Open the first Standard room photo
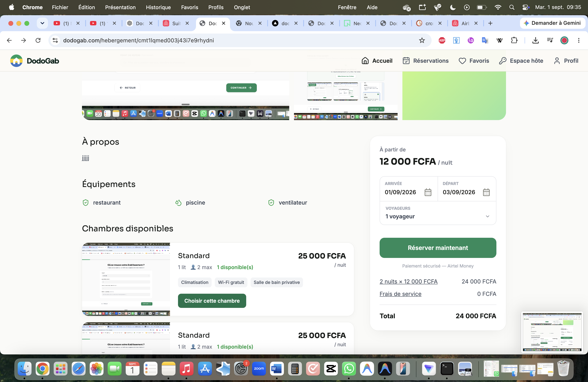588x382 pixels. 126,279
